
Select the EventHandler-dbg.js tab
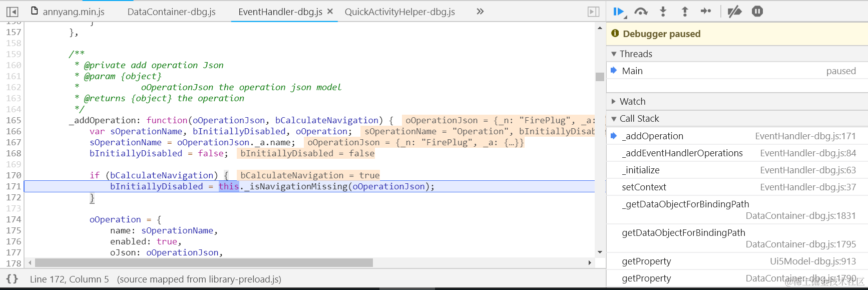pyautogui.click(x=280, y=12)
